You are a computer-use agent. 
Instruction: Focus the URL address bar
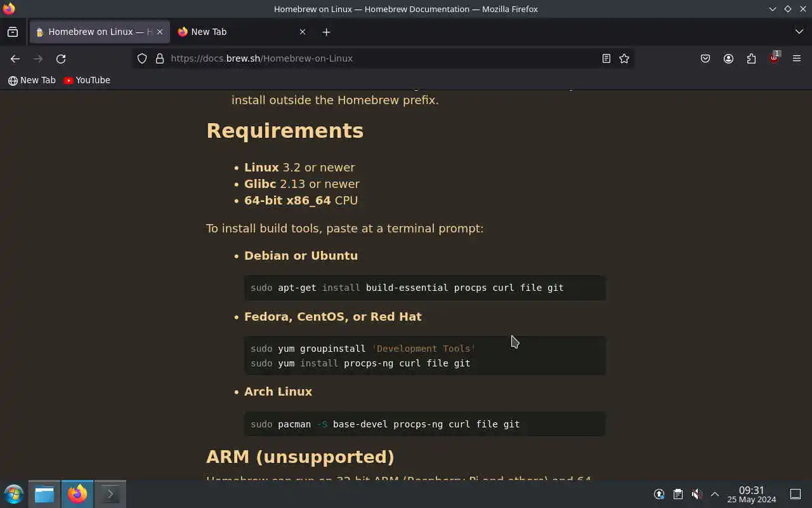383,58
